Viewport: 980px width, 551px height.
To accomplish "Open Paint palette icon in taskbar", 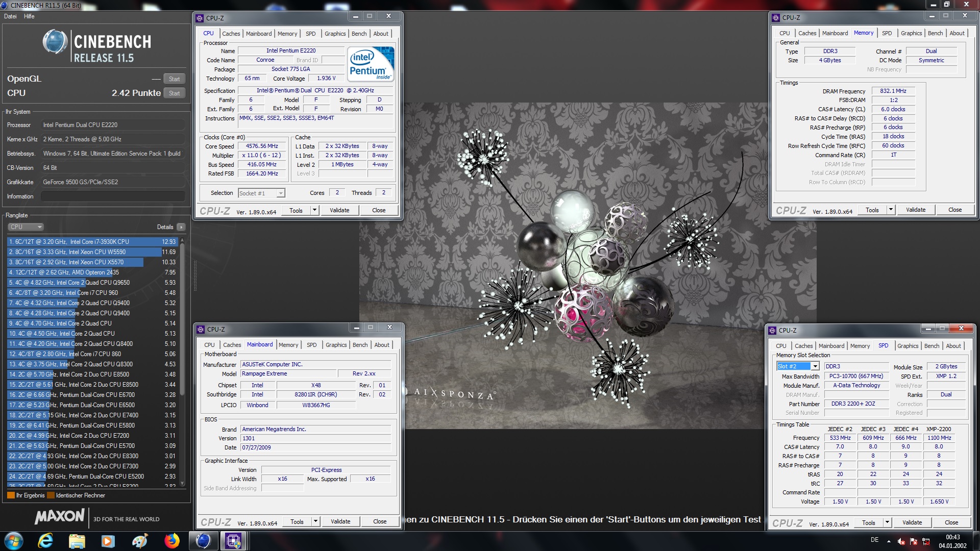I will coord(140,541).
